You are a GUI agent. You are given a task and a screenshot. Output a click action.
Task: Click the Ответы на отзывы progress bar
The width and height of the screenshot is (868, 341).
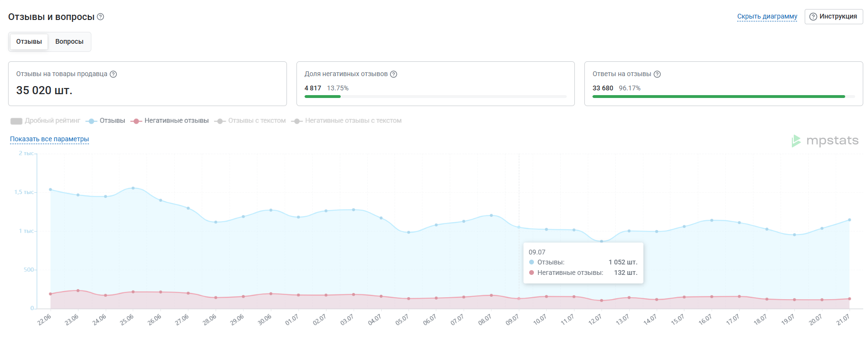tap(723, 97)
